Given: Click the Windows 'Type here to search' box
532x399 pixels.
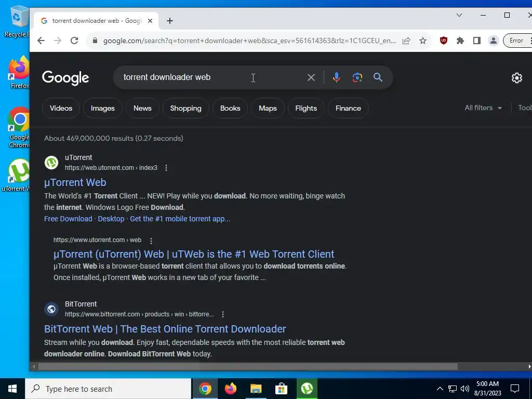Looking at the screenshot, I should click(x=108, y=389).
